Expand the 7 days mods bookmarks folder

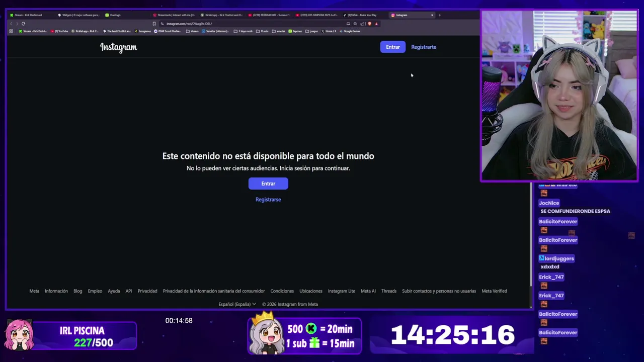(244, 31)
